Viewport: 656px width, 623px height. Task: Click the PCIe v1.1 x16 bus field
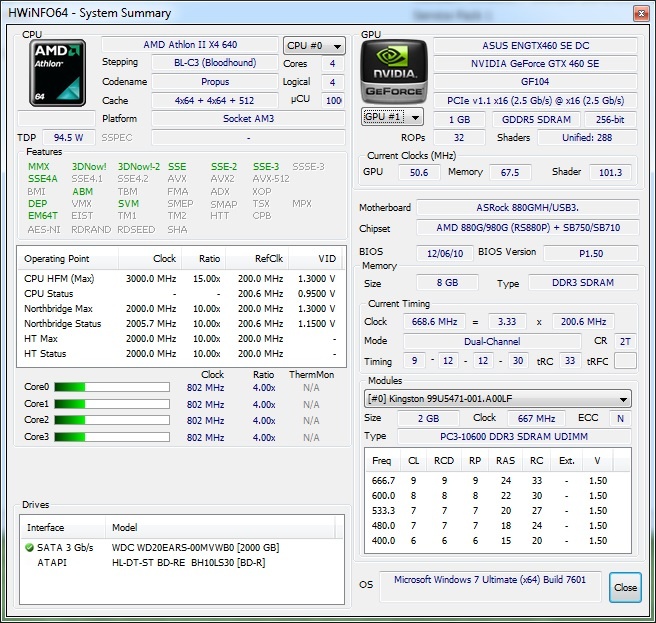[536, 100]
